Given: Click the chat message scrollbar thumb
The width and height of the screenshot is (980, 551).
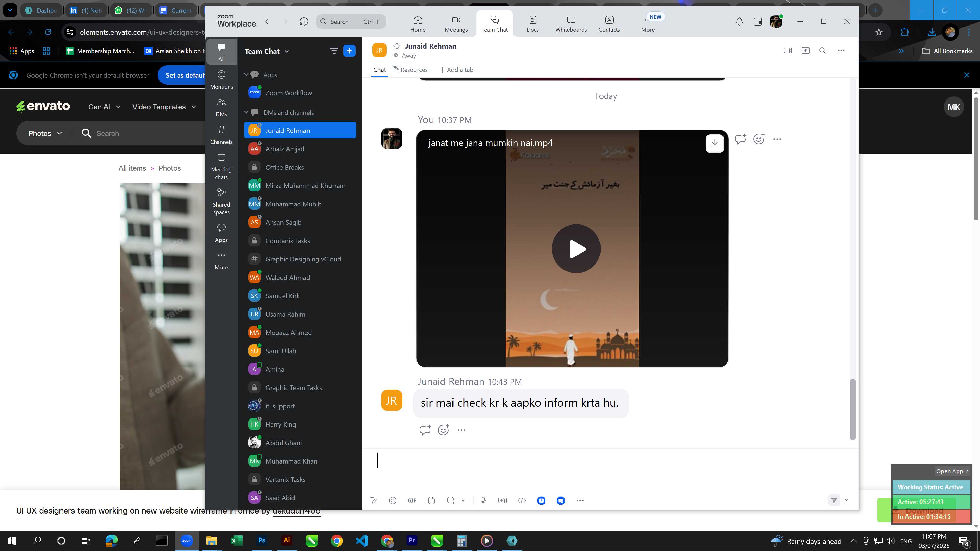Looking at the screenshot, I should 853,409.
